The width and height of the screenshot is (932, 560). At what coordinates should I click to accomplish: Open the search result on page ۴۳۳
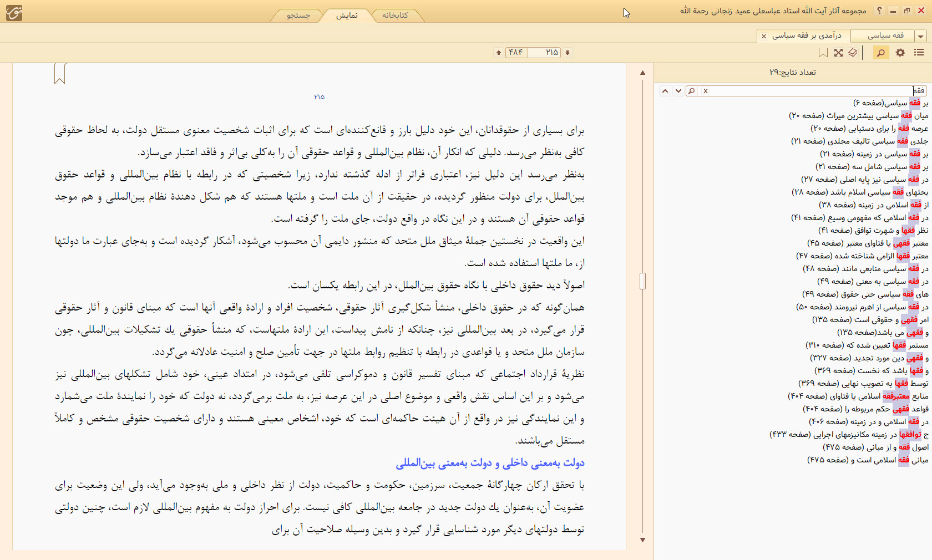point(849,434)
